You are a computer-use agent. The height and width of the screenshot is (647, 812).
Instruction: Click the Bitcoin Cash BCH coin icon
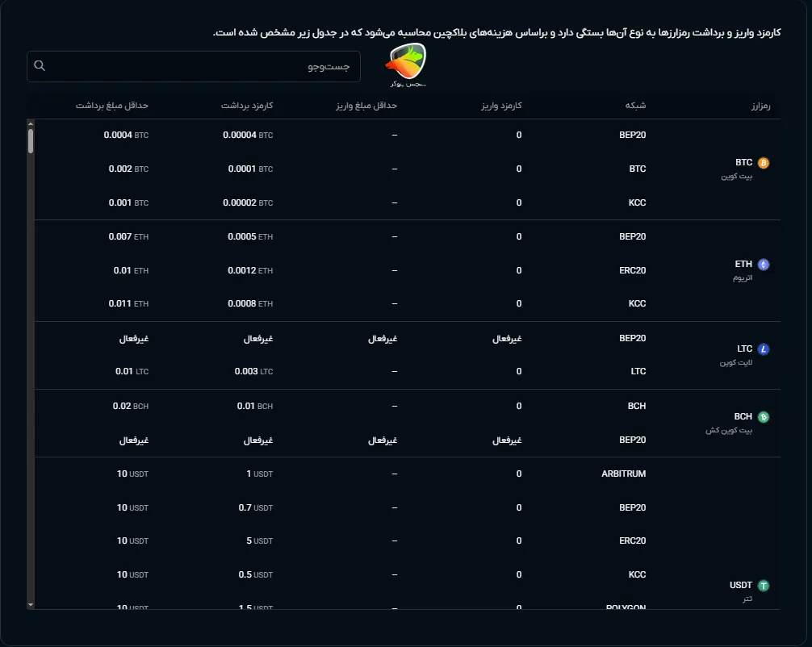point(764,417)
